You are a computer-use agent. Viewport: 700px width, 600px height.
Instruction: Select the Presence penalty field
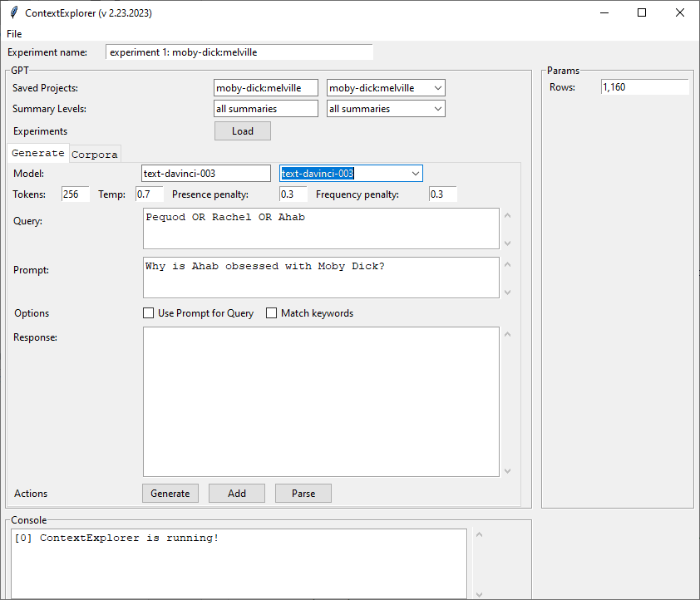click(293, 194)
